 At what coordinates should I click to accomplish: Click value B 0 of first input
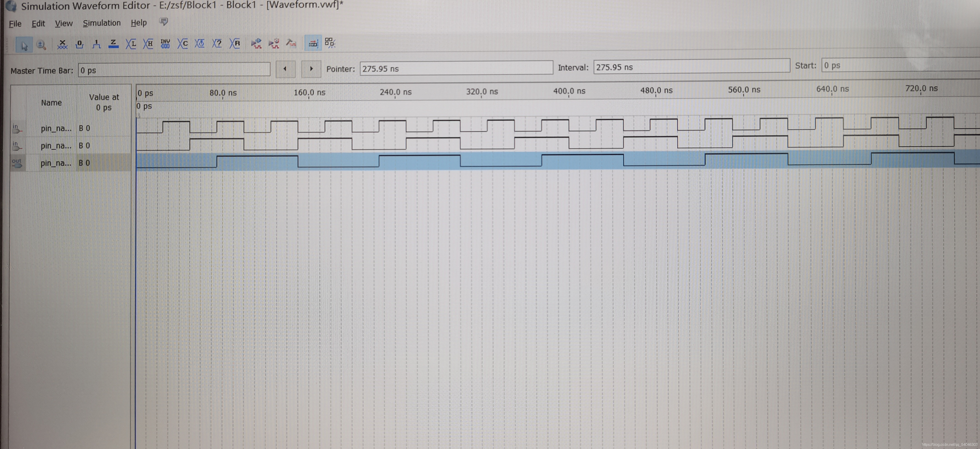(x=84, y=128)
